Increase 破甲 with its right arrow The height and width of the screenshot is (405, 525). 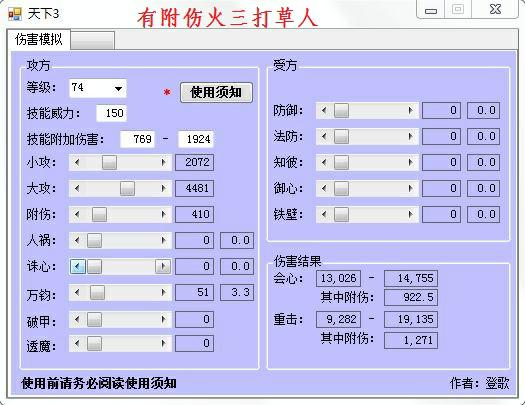point(163,319)
